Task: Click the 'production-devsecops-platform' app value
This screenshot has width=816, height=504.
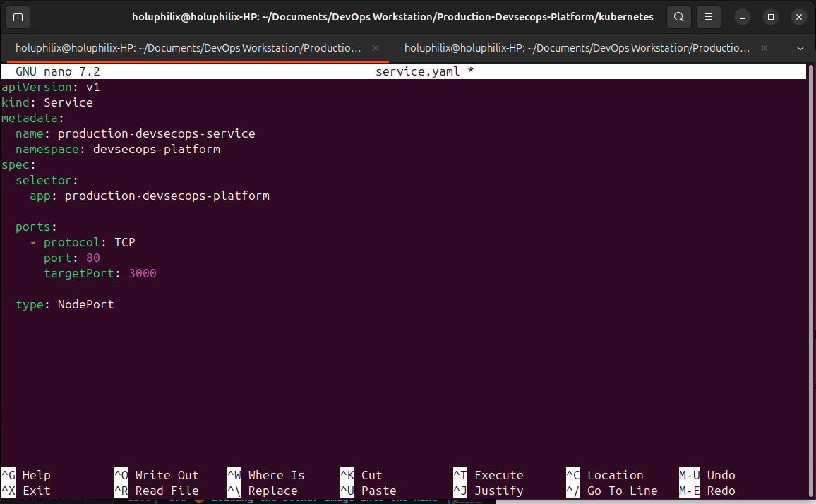Action: tap(167, 196)
